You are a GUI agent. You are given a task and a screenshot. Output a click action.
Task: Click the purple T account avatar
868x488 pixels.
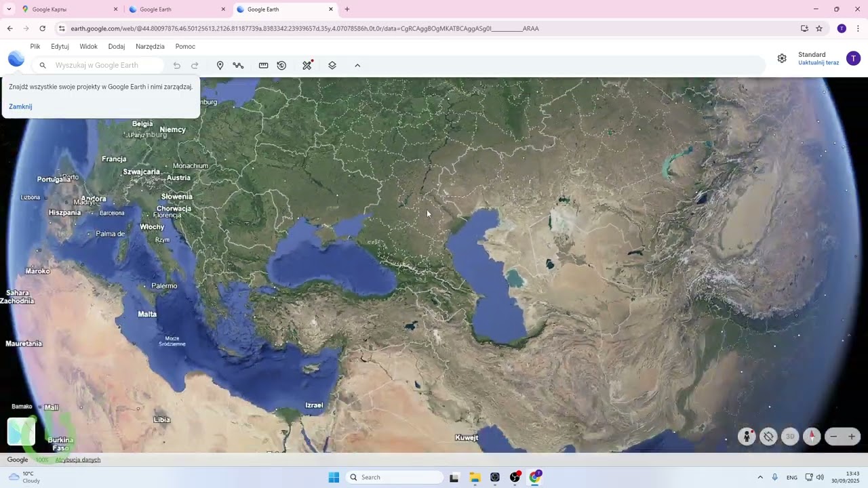[853, 58]
